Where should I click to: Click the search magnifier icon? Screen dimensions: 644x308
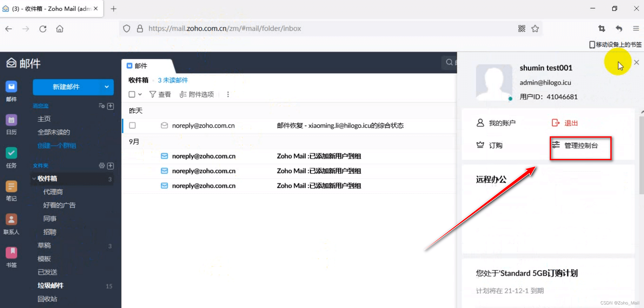point(449,62)
